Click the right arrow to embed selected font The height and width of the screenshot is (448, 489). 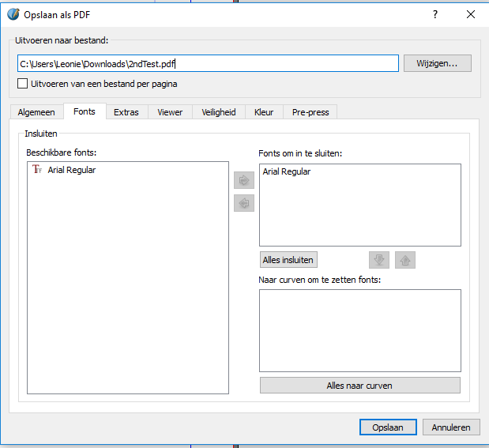click(x=244, y=181)
